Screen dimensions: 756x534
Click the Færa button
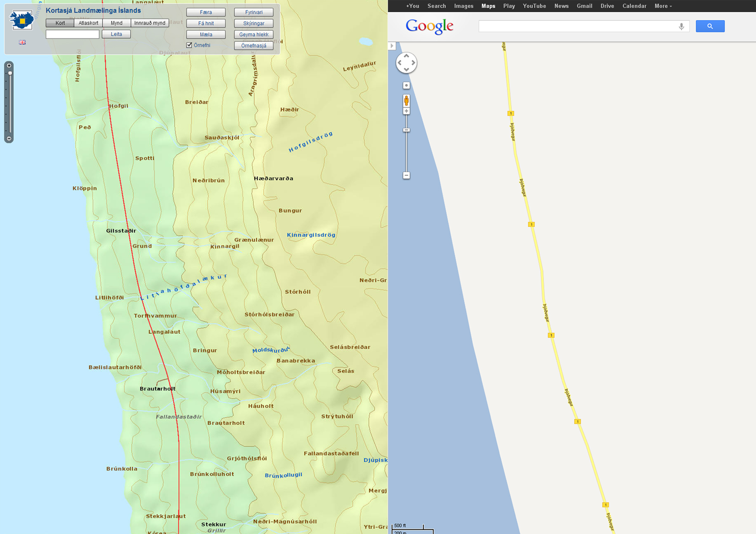206,12
